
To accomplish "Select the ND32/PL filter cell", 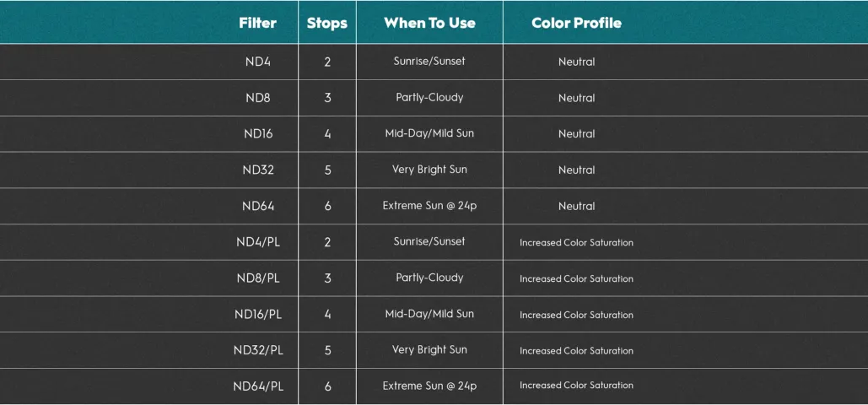I will pyautogui.click(x=258, y=350).
